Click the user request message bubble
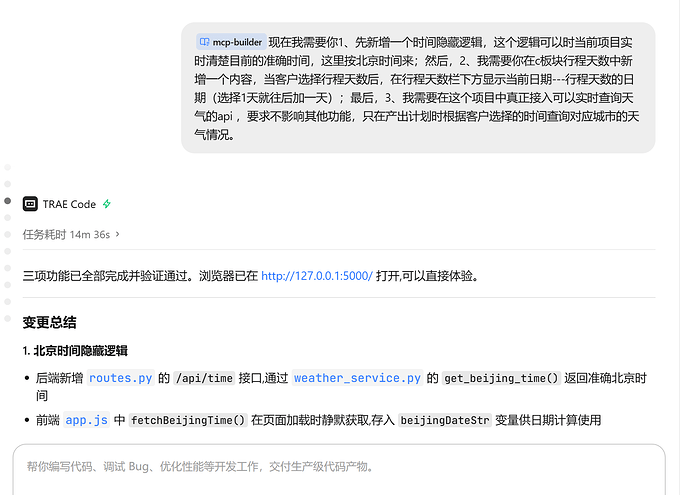 pos(418,88)
